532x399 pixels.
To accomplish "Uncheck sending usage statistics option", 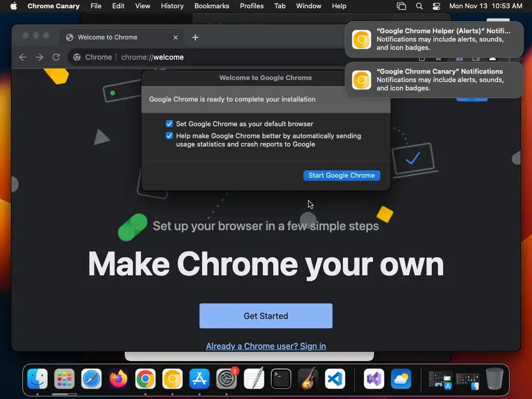I will pos(169,136).
